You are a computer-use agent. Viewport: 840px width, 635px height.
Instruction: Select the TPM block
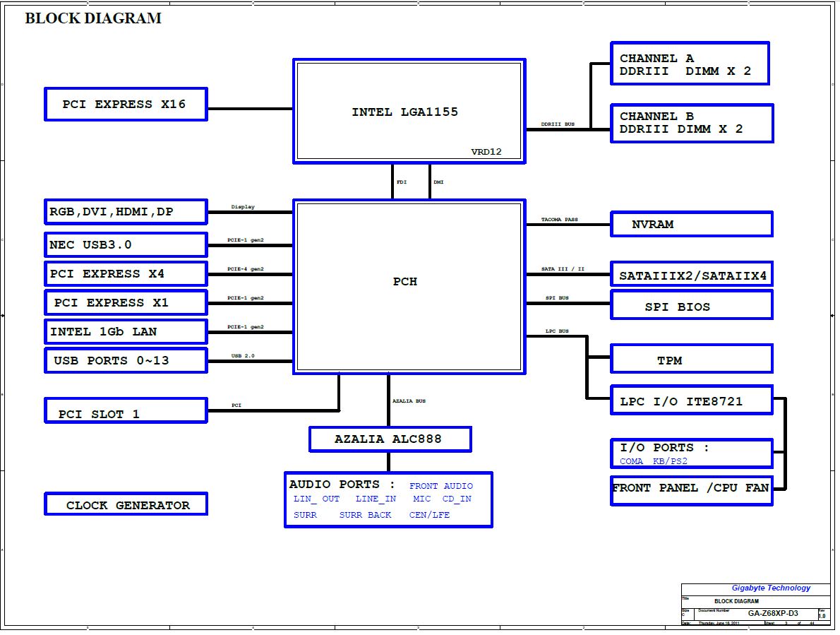(x=691, y=360)
